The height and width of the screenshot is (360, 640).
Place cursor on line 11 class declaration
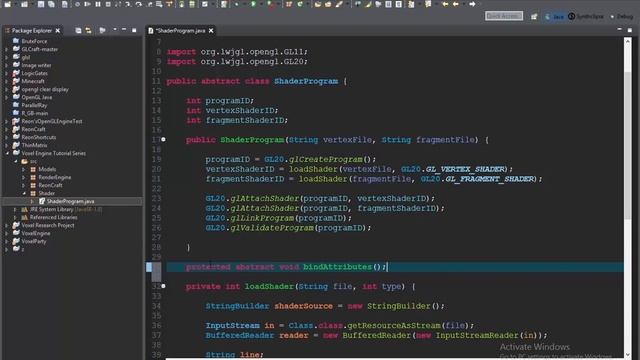[x=256, y=81]
